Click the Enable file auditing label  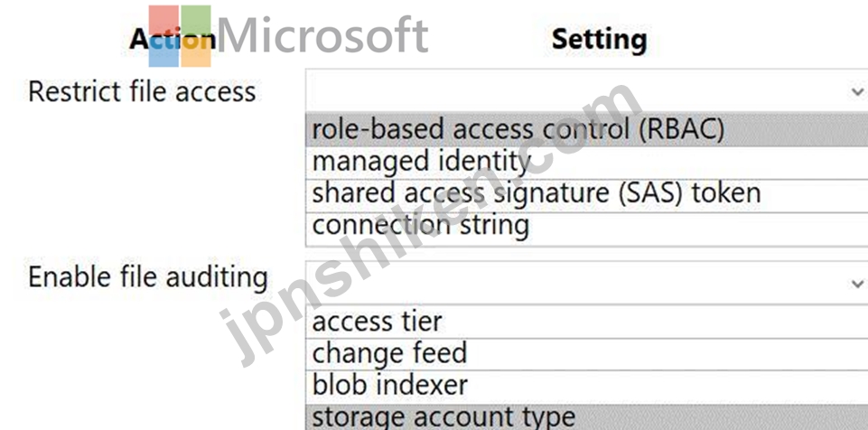coord(148,278)
